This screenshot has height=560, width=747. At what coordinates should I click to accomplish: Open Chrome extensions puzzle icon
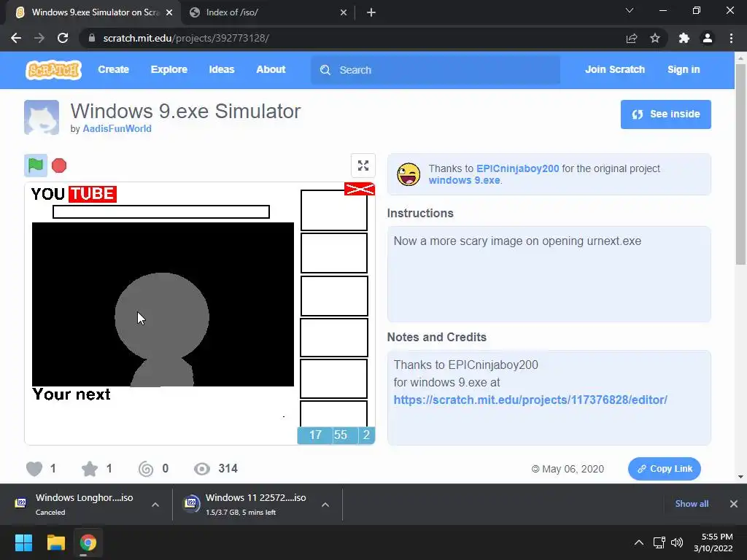tap(684, 38)
